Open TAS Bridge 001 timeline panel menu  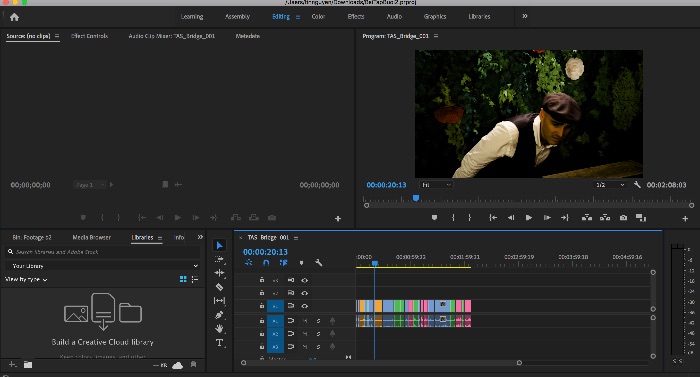click(296, 238)
